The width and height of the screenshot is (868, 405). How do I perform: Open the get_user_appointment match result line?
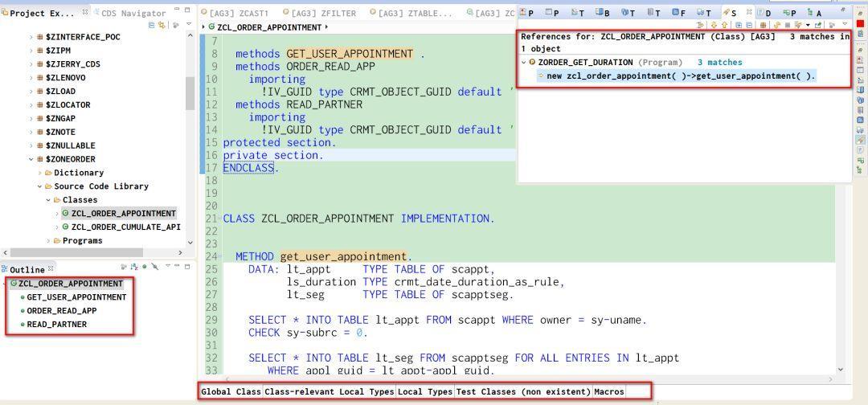point(681,76)
